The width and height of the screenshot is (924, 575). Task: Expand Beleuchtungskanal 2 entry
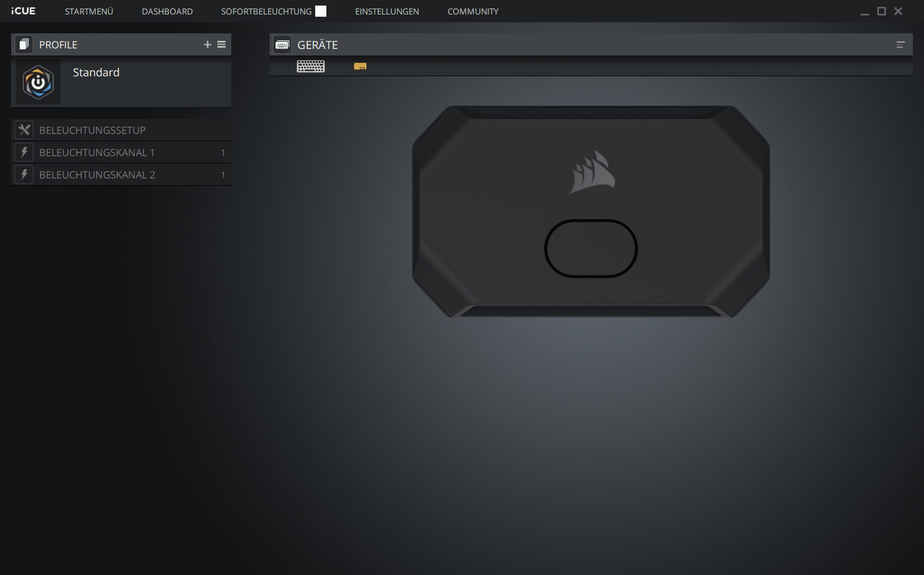tap(97, 175)
